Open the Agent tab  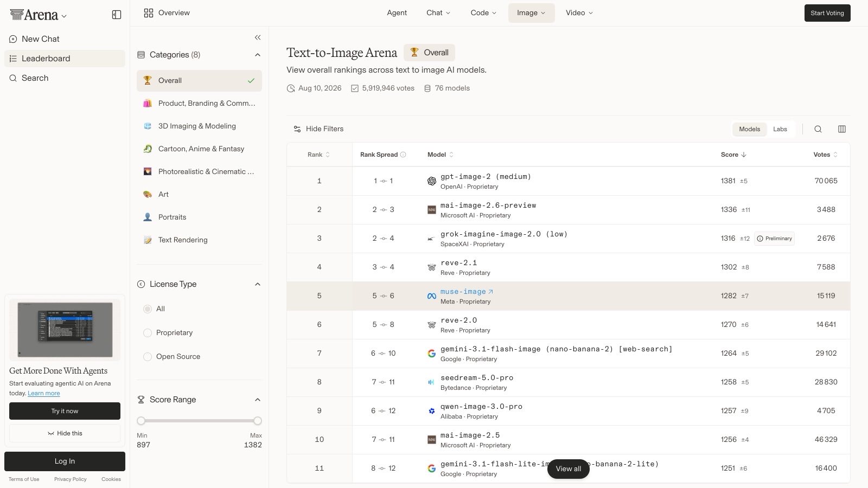[x=397, y=13]
